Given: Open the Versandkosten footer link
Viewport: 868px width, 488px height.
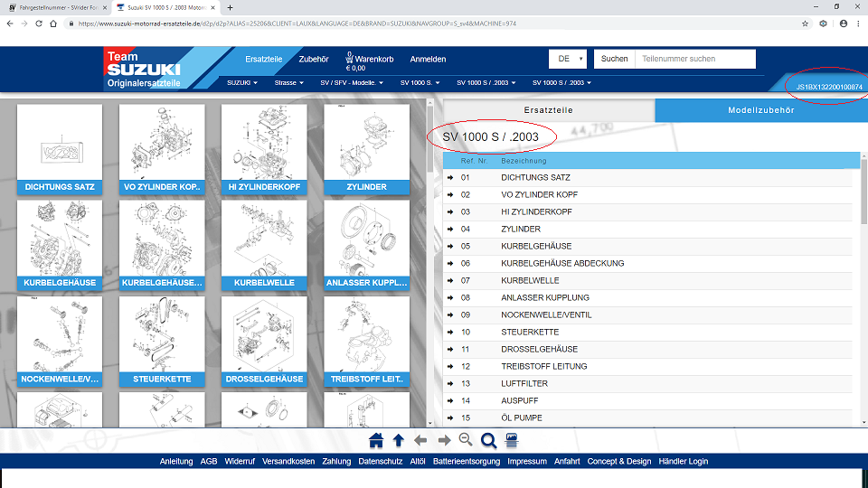Looking at the screenshot, I should [288, 462].
